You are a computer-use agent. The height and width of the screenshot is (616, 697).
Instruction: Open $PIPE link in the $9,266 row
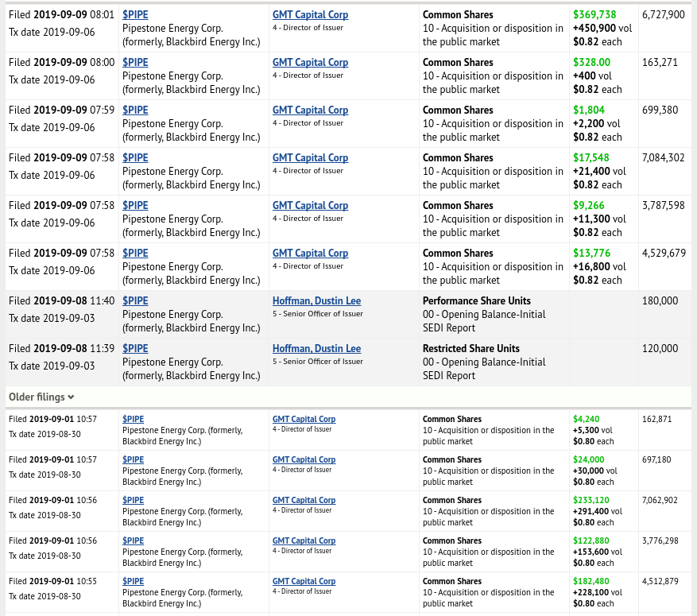point(135,205)
